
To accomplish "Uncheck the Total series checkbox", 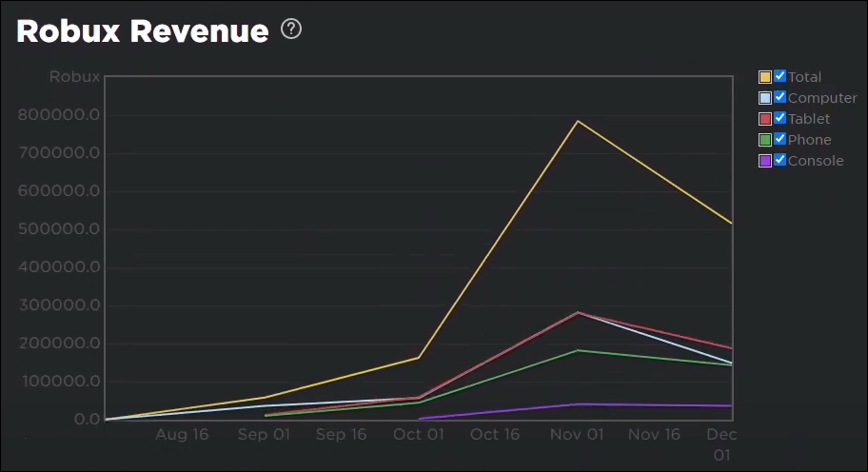I will pos(780,76).
